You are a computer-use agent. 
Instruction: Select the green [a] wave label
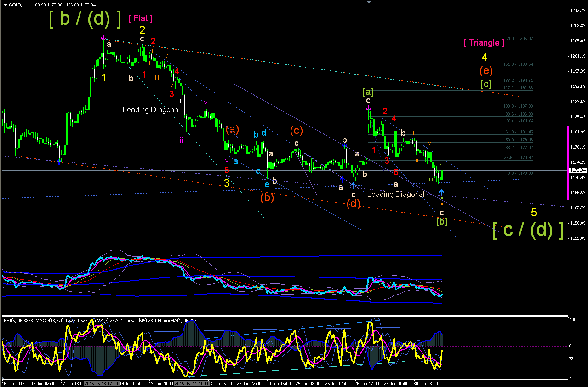(x=368, y=92)
